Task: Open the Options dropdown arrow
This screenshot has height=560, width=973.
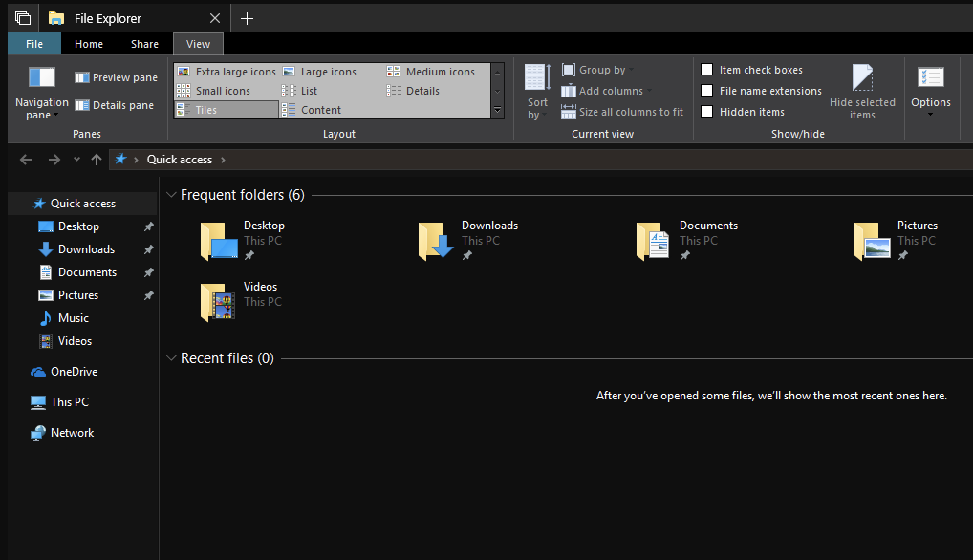Action: (x=931, y=115)
